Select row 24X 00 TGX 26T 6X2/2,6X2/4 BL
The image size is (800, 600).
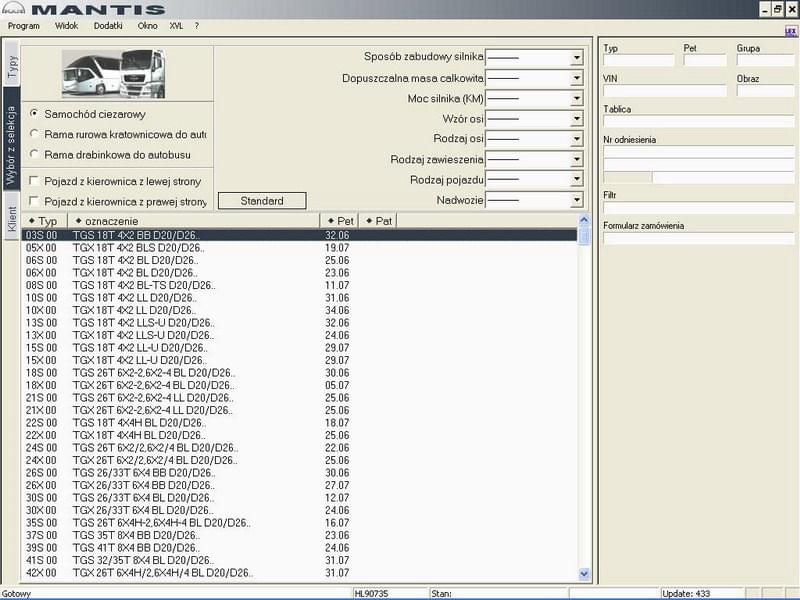tap(299, 460)
